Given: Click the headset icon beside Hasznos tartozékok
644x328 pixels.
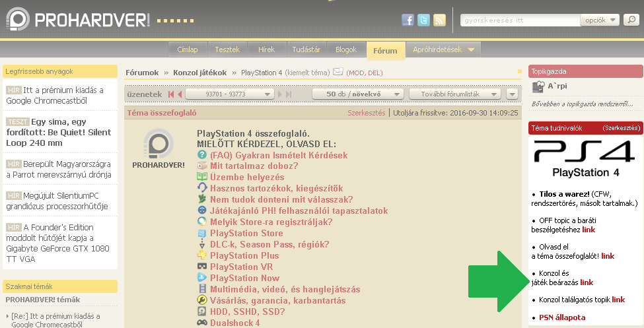Looking at the screenshot, I should point(201,187).
